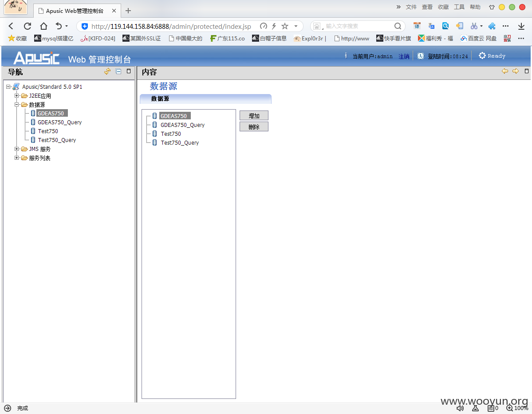Expand hidden menus with the double chevron

[398, 7]
